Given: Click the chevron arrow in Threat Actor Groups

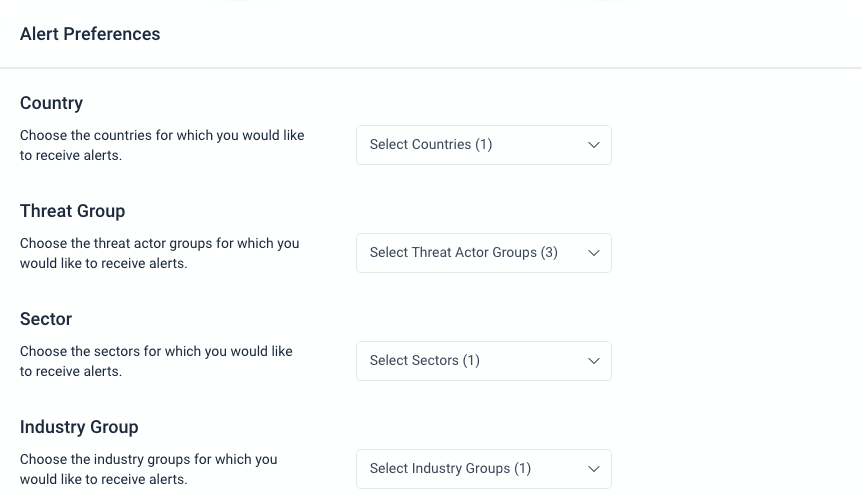Looking at the screenshot, I should pos(593,253).
